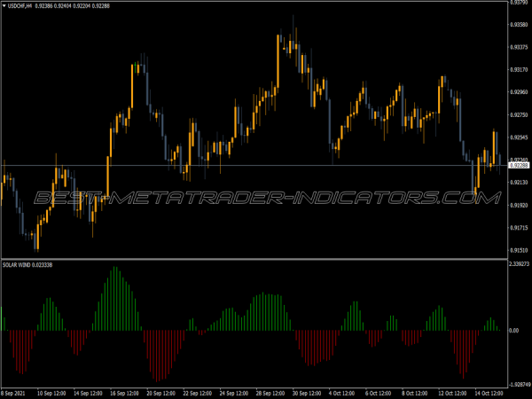The image size is (532, 399).
Task: Select the 14 Oct 12:00 time label
Action: [489, 393]
